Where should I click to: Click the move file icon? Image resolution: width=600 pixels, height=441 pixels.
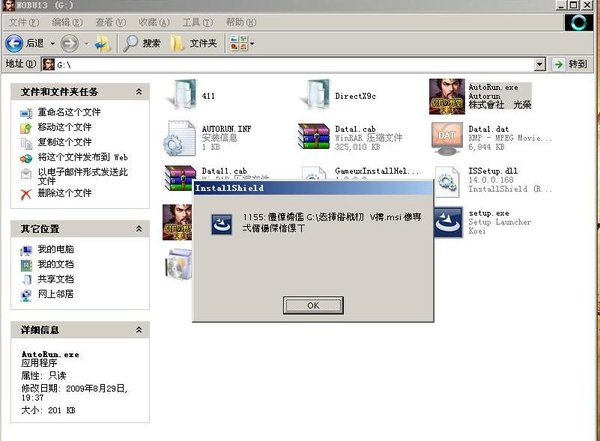(x=26, y=128)
